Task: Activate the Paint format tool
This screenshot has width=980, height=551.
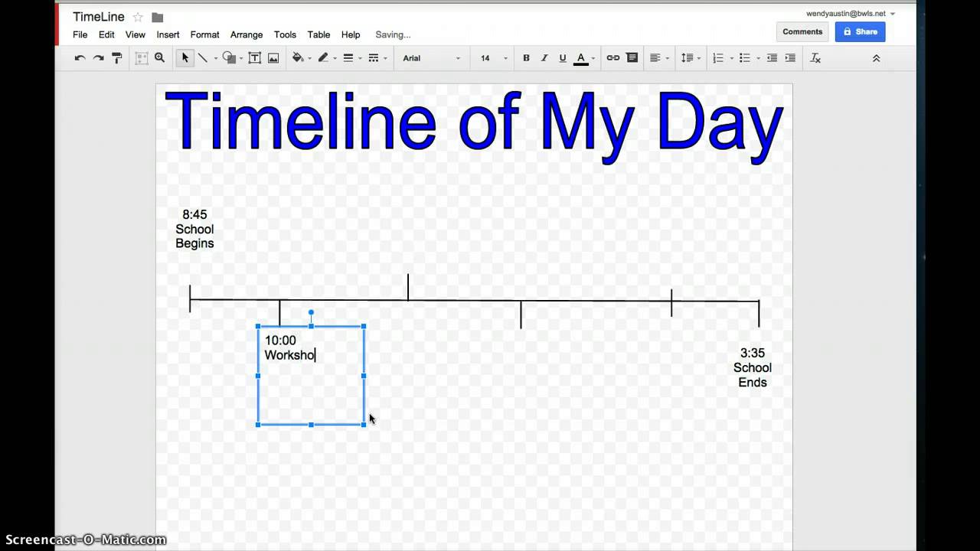Action: point(117,57)
